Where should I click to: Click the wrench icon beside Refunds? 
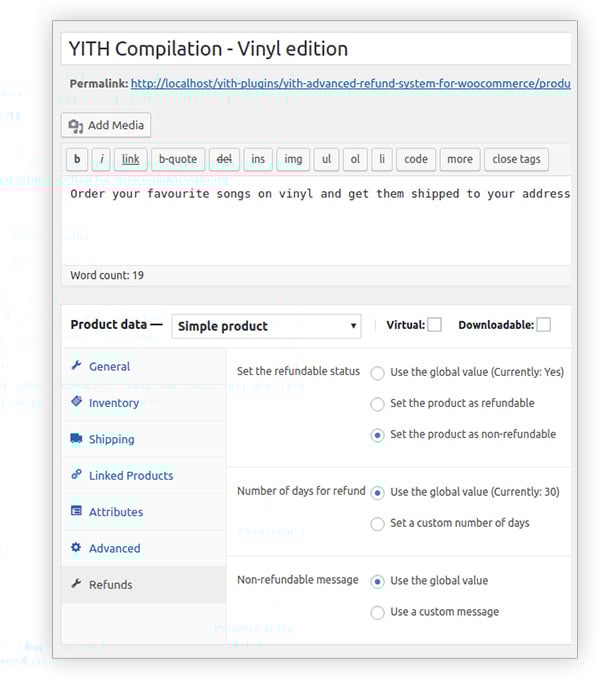point(76,584)
